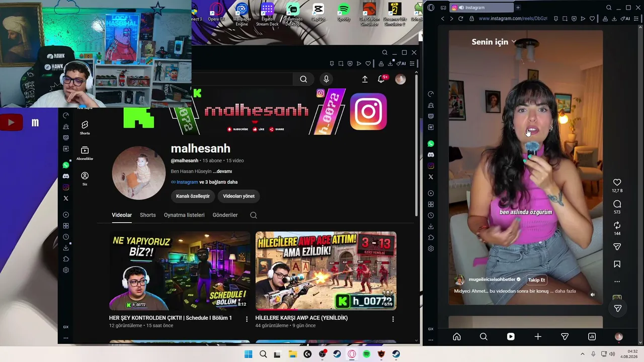Click the Videoları yönet button
This screenshot has height=362, width=644.
tap(238, 196)
